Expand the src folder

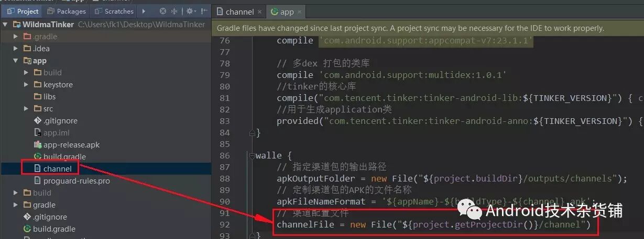tap(26, 109)
